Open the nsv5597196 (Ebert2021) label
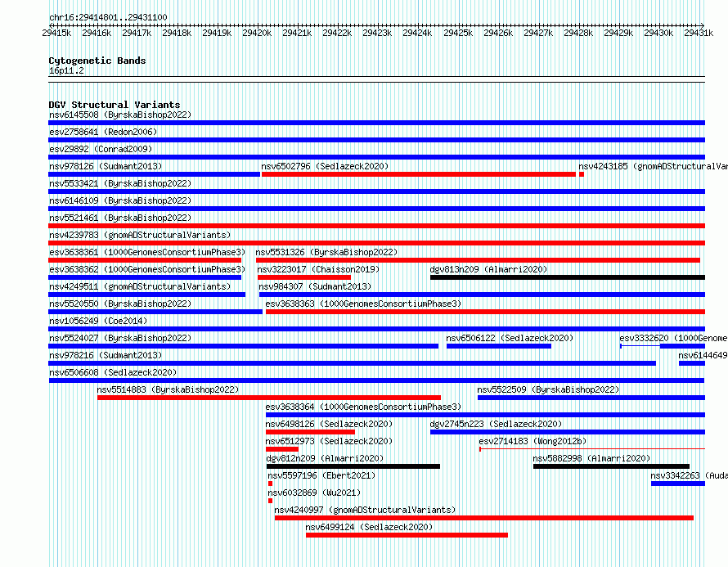The height and width of the screenshot is (567, 728). 321,475
